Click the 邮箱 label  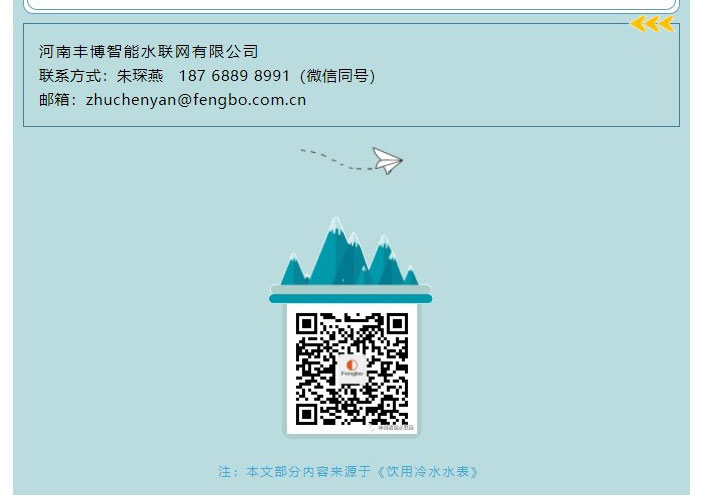tap(54, 100)
